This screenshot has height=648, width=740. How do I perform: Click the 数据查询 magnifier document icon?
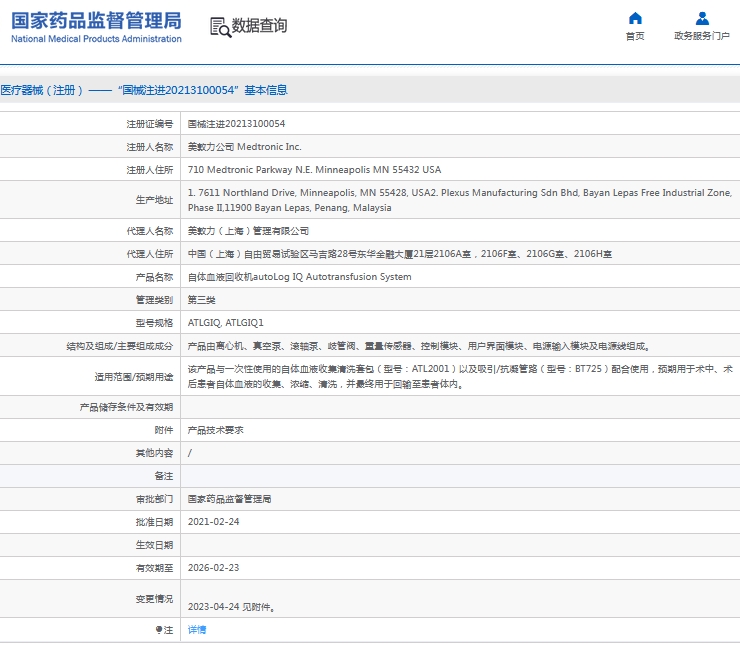(x=220, y=27)
